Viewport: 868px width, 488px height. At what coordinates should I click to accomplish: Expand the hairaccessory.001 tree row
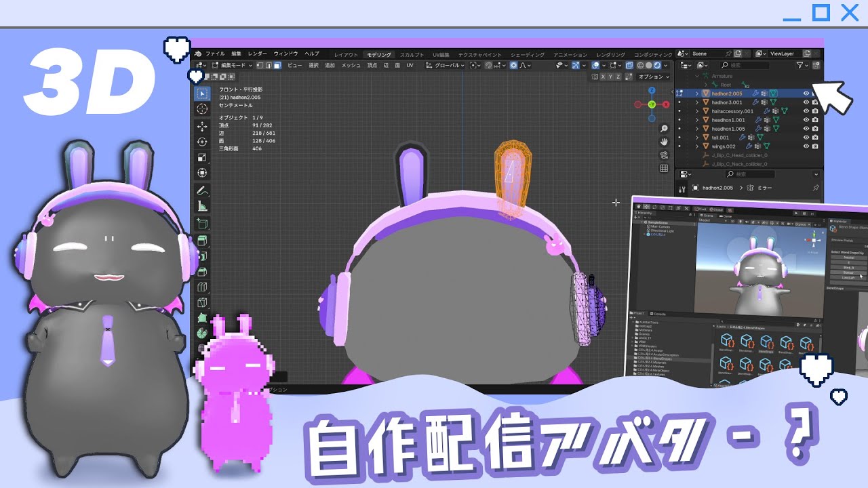tap(697, 111)
